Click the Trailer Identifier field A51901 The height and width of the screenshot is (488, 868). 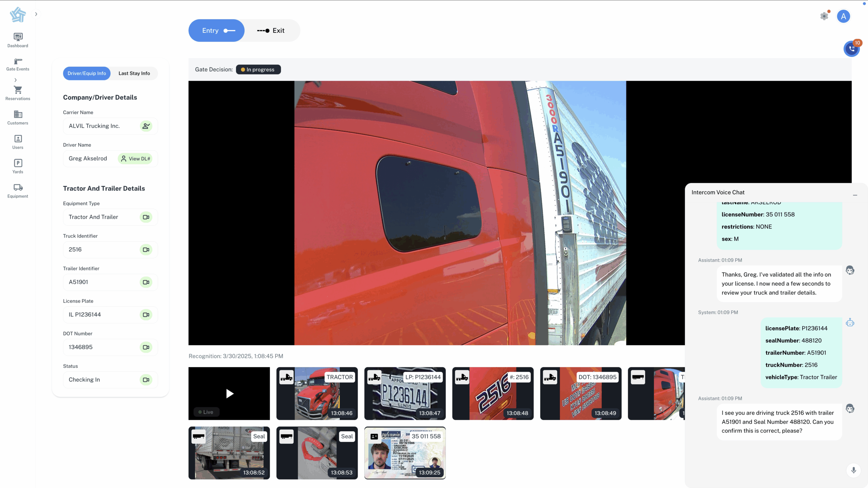(x=111, y=282)
